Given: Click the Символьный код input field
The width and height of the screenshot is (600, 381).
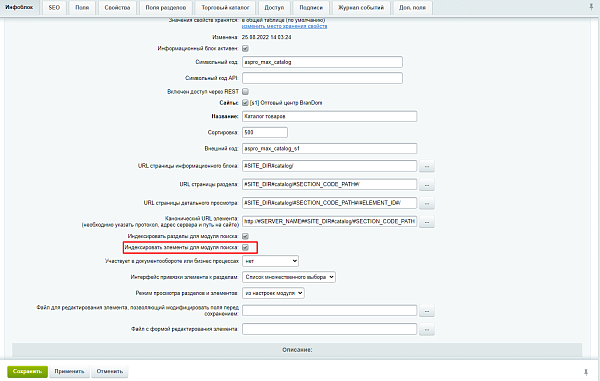Looking at the screenshot, I should pyautogui.click(x=322, y=62).
